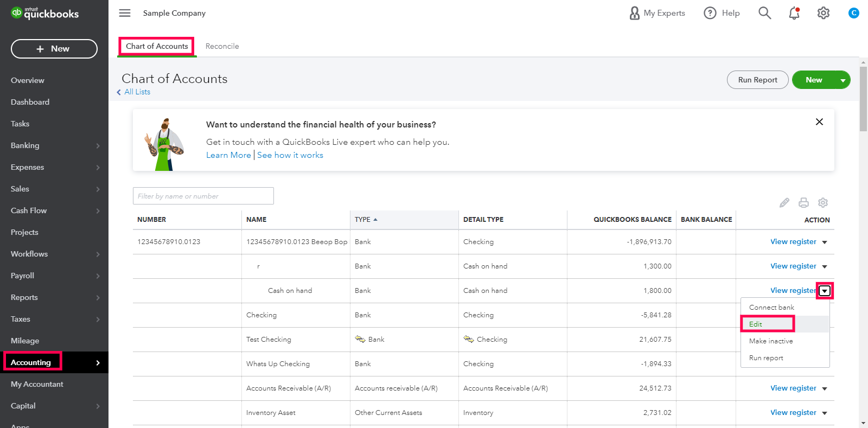This screenshot has height=428, width=868.
Task: Select Connect bank from the menu
Action: (785, 307)
